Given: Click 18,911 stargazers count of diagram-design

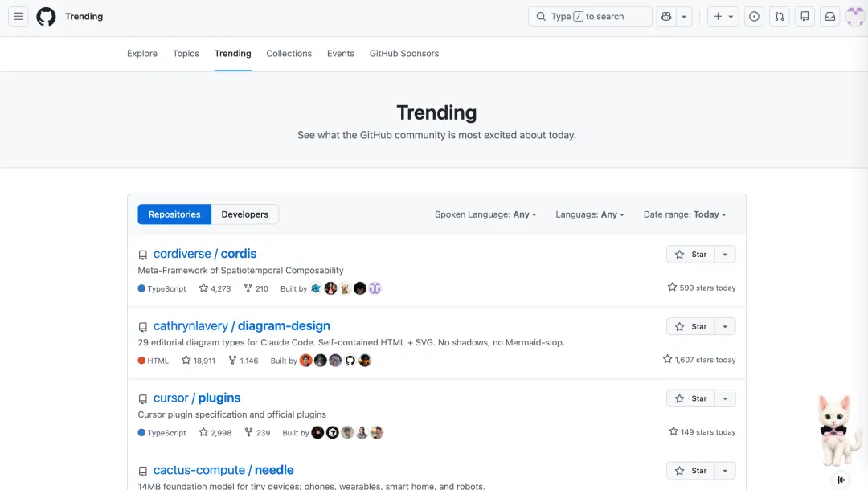Looking at the screenshot, I should pyautogui.click(x=199, y=361).
